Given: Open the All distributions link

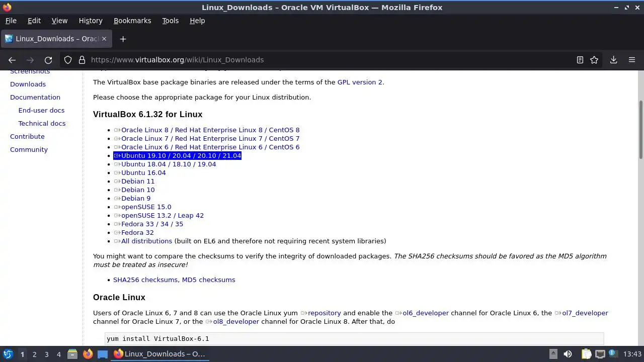Looking at the screenshot, I should (x=143, y=241).
